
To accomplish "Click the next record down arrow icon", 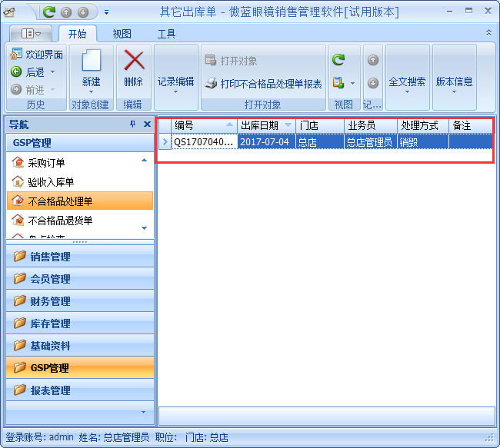I will [373, 83].
